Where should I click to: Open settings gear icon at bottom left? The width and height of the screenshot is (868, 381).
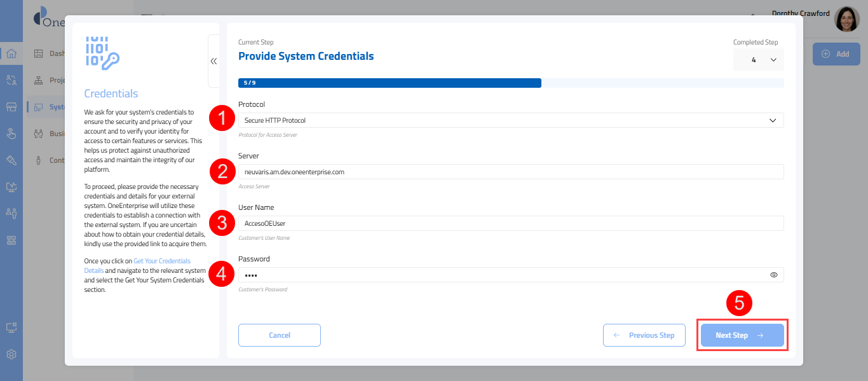tap(11, 354)
